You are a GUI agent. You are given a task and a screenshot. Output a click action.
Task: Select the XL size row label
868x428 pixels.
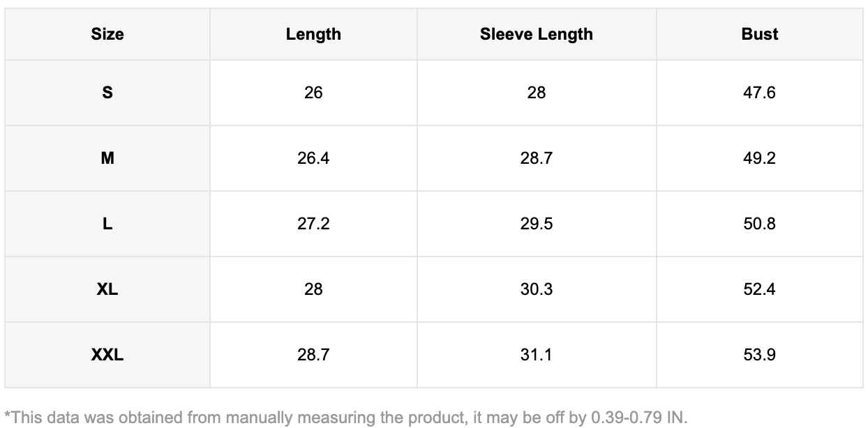[x=107, y=289]
